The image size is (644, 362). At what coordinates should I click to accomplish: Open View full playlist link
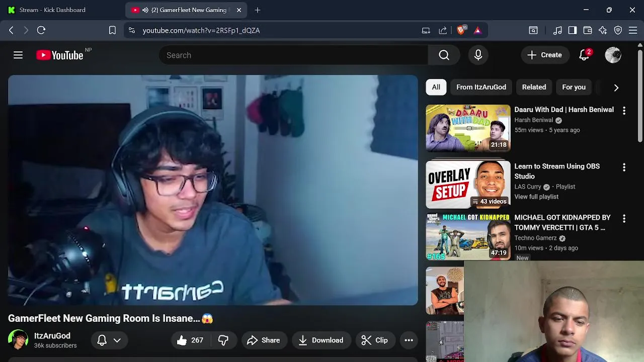coord(536,197)
